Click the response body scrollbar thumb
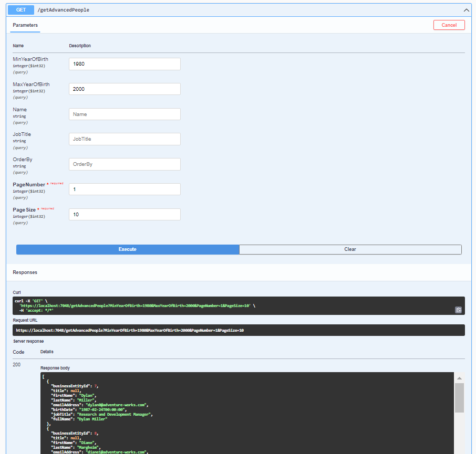The image size is (476, 454). pyautogui.click(x=459, y=398)
